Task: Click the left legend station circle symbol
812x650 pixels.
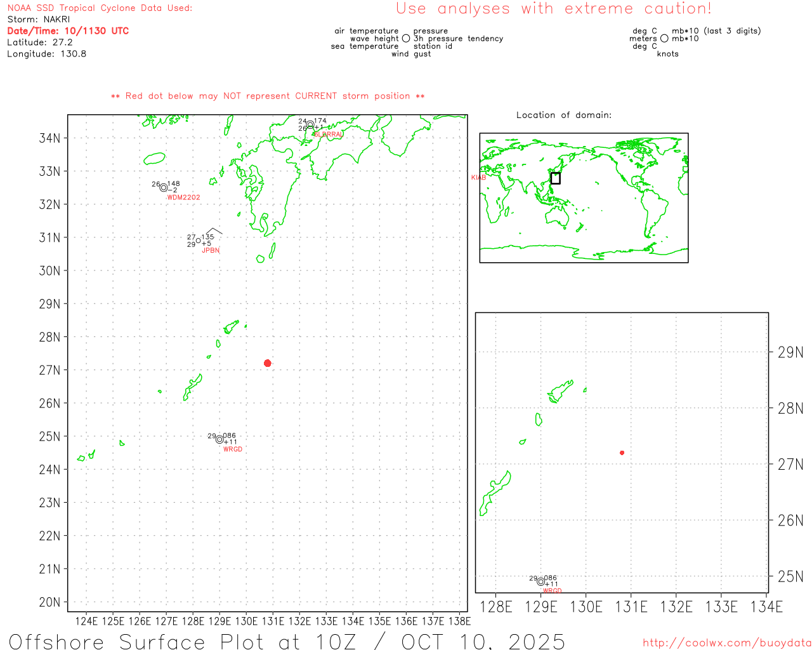Action: point(406,39)
